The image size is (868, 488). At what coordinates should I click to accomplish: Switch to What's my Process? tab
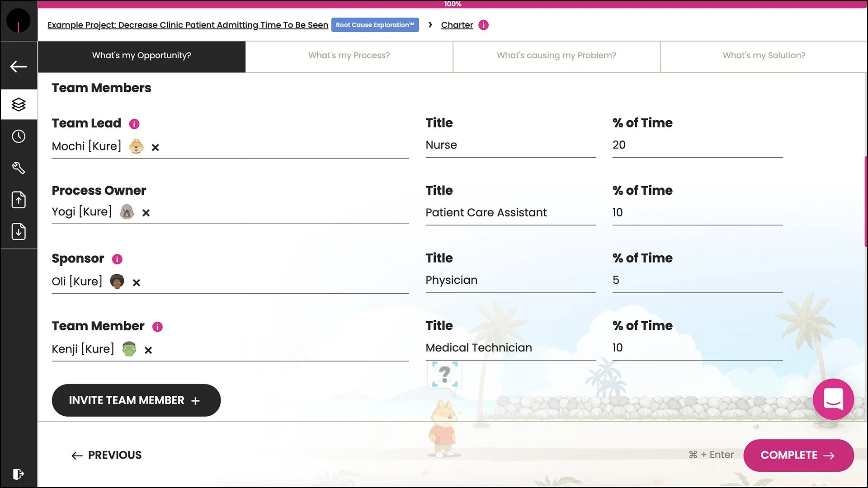pyautogui.click(x=349, y=56)
